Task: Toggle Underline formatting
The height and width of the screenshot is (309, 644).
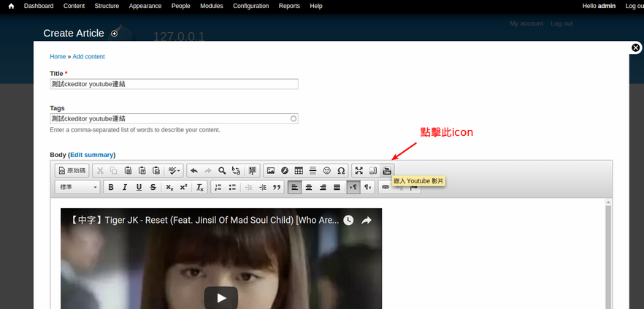Action: (x=139, y=187)
